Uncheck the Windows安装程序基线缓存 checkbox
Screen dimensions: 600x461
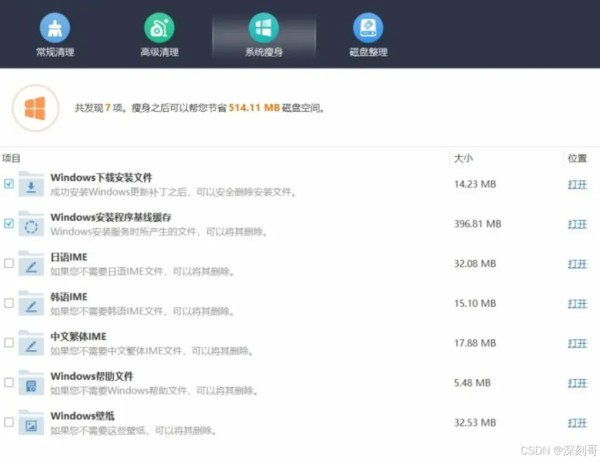pos(9,223)
